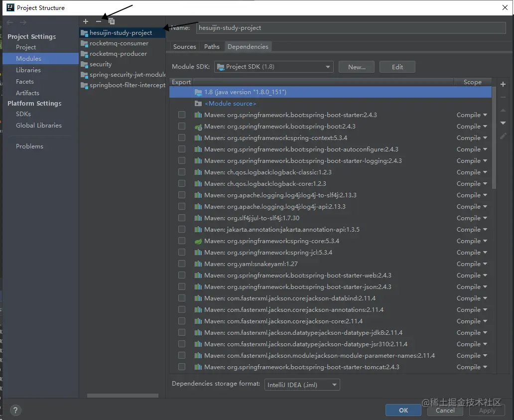Open the help question mark button

(15, 410)
